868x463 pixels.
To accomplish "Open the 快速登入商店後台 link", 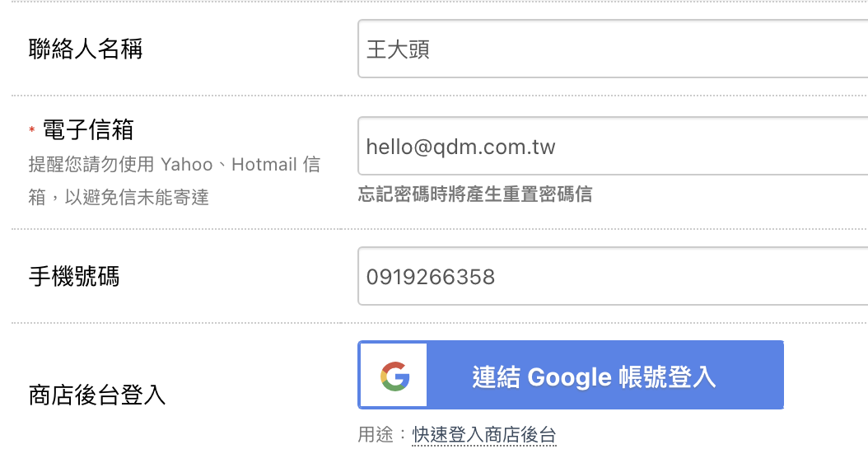I will pos(483,435).
